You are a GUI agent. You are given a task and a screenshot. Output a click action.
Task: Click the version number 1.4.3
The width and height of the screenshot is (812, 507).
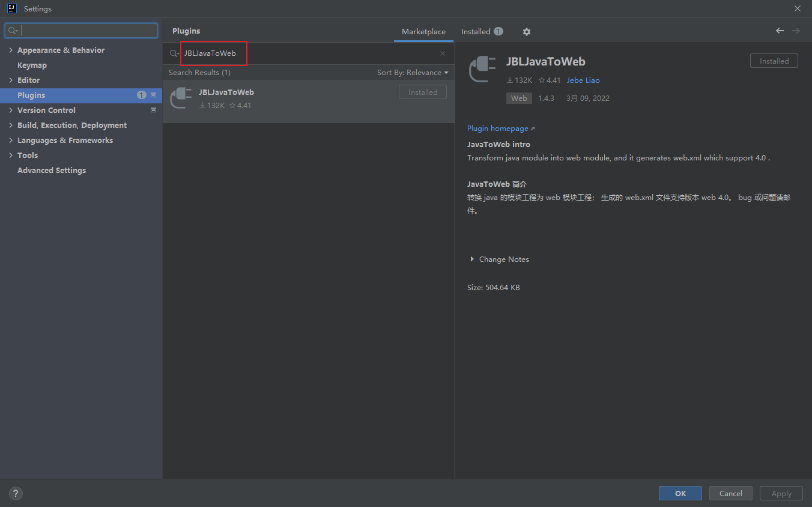click(546, 98)
